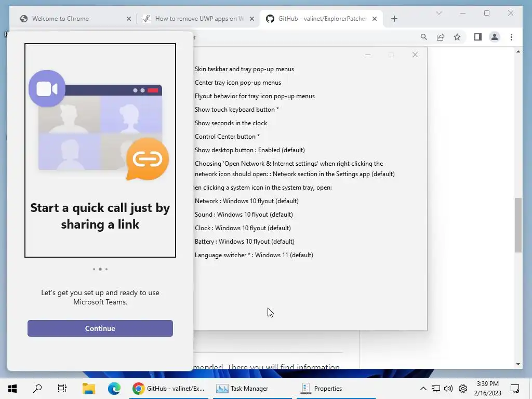The height and width of the screenshot is (399, 532).
Task: Toggle Show touch keyboard button option
Action: point(237,110)
